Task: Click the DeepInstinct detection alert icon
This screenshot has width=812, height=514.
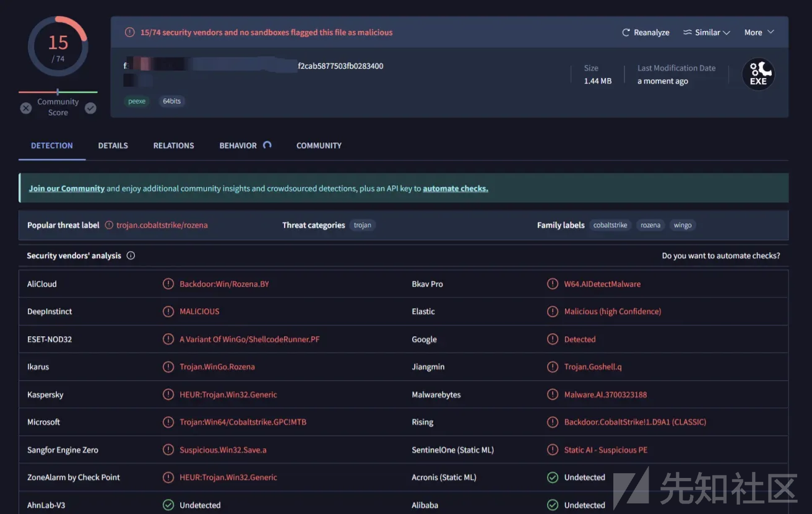Action: 168,311
